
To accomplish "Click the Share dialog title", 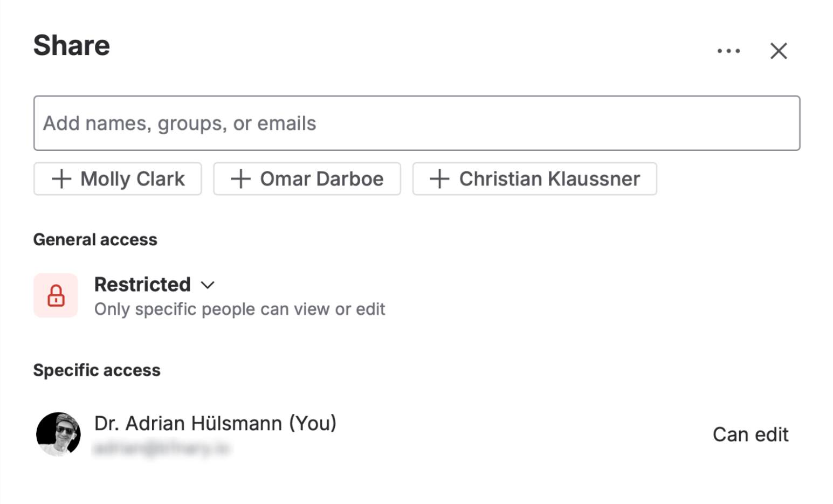I will click(72, 46).
